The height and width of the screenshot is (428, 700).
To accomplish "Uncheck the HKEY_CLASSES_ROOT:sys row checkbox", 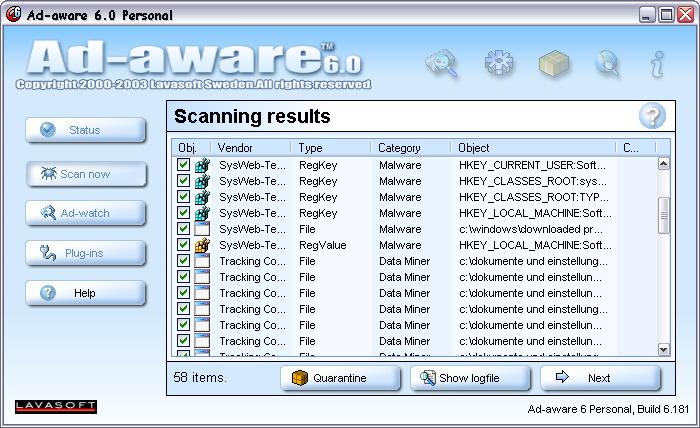I will (183, 181).
